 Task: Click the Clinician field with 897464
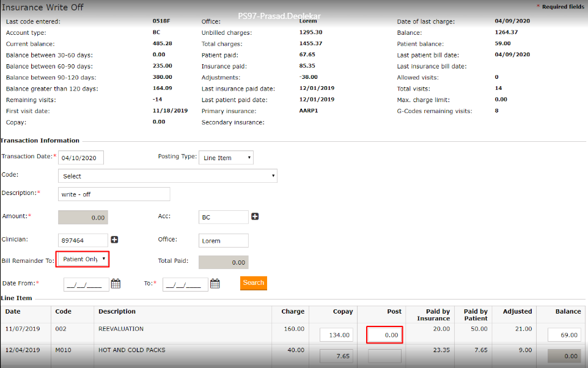tap(83, 241)
